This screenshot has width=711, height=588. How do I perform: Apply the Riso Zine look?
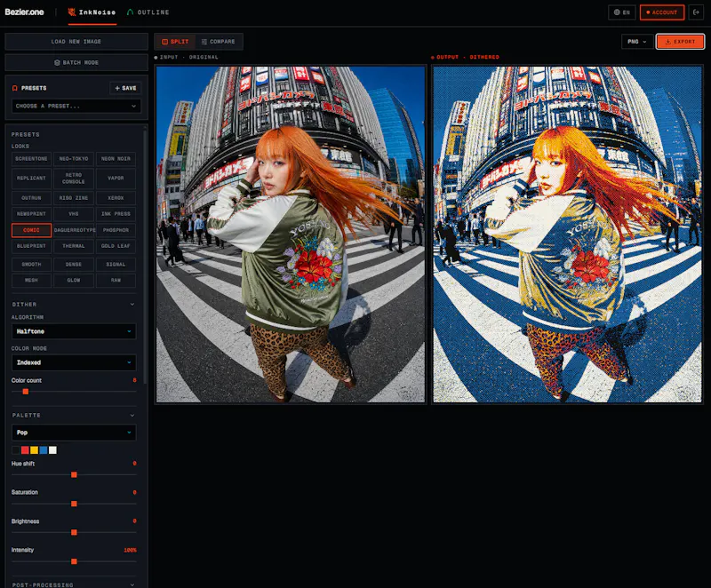coord(74,198)
